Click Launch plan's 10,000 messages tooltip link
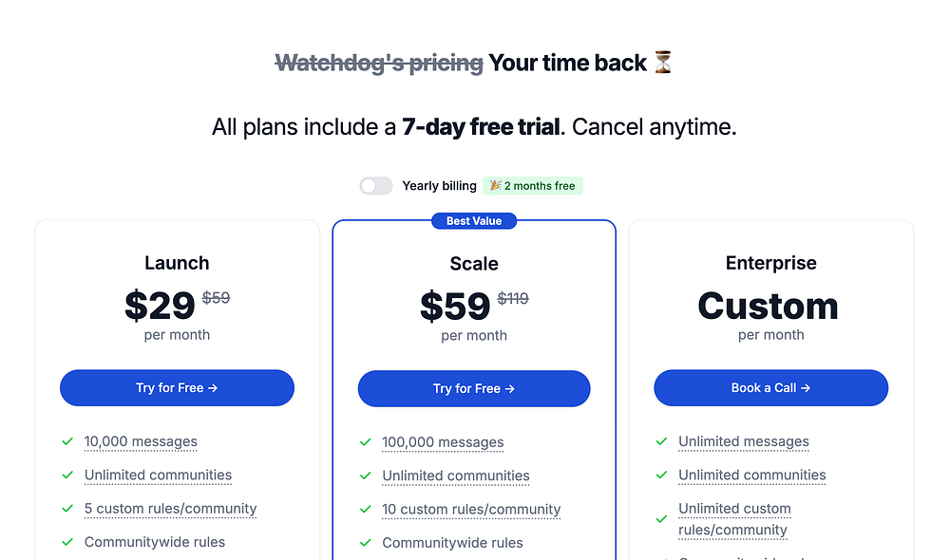This screenshot has width=950, height=560. (x=141, y=441)
